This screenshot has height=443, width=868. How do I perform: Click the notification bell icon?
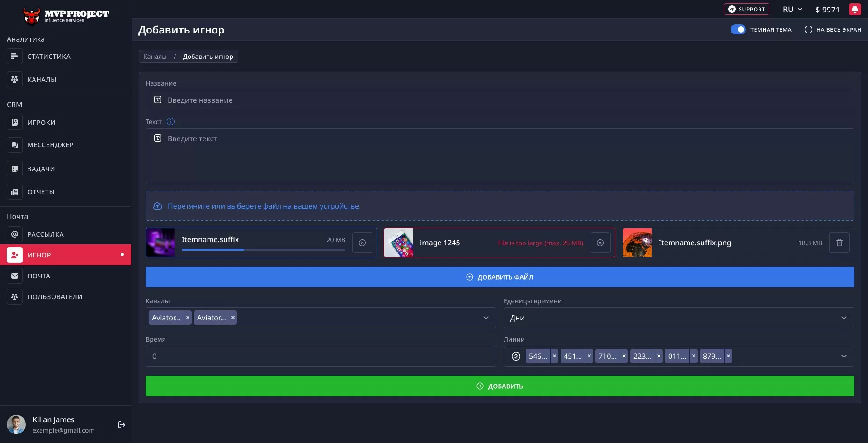click(854, 10)
